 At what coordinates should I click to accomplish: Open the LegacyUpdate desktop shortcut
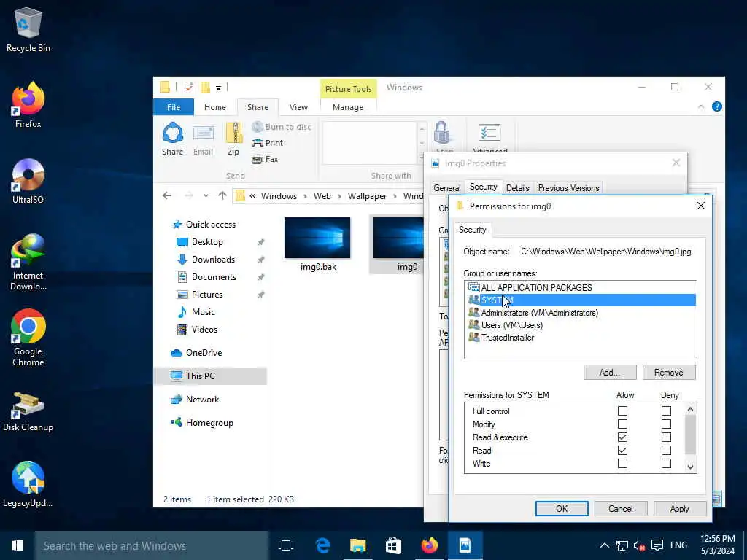28,484
